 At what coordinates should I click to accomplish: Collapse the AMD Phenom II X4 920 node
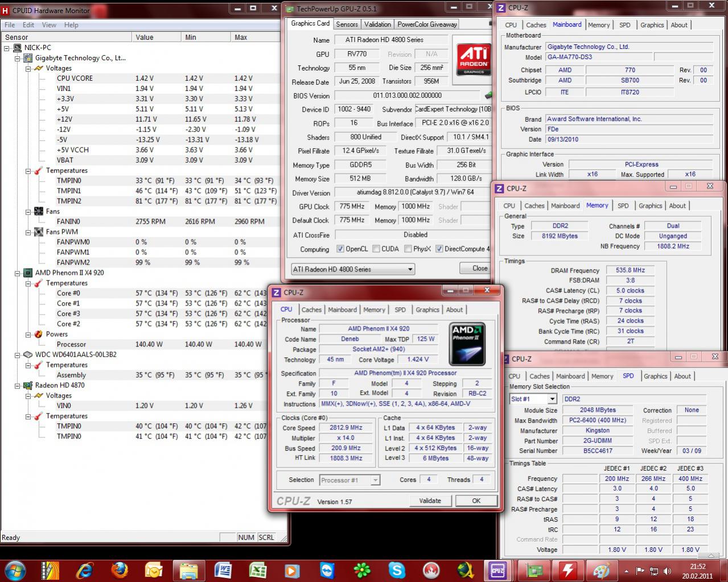coord(17,273)
